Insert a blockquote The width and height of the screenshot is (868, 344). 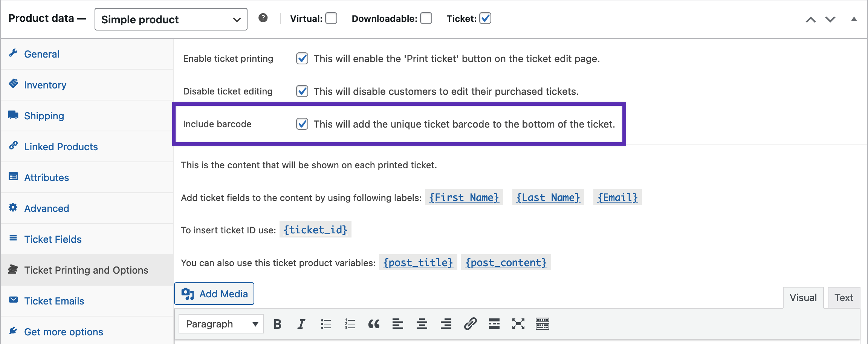pos(374,324)
